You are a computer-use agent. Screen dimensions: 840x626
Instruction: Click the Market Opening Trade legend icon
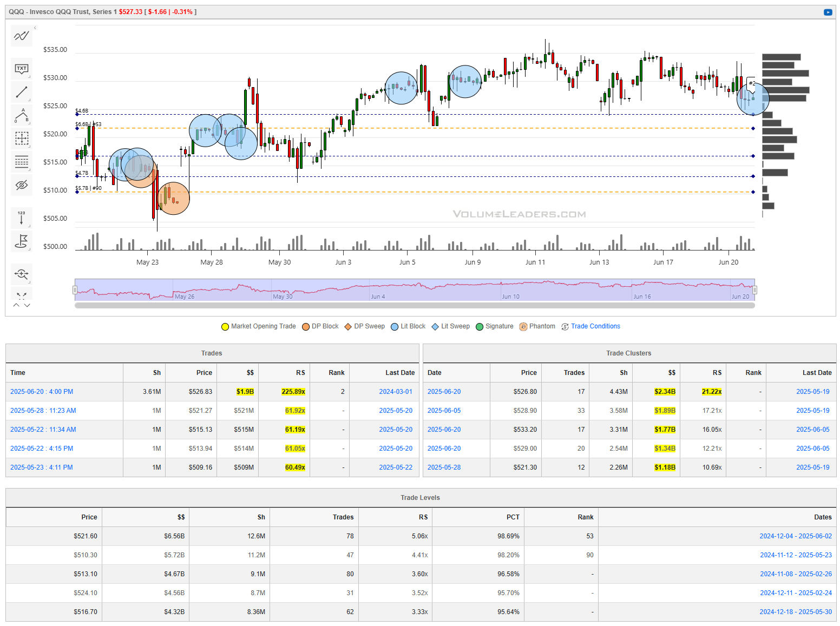225,327
